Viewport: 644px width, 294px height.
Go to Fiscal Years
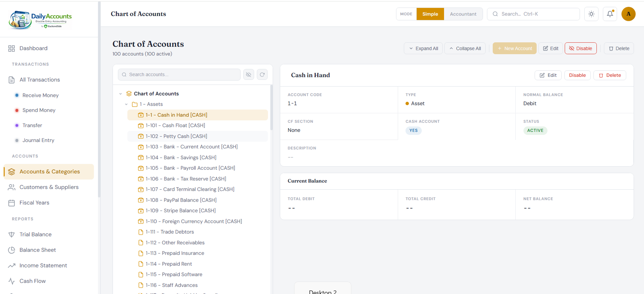tap(49, 203)
